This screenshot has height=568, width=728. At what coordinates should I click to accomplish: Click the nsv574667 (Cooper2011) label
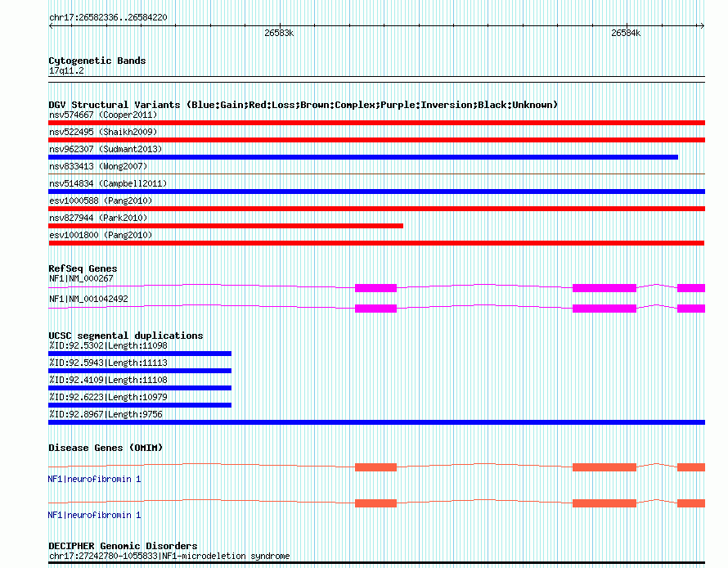click(x=103, y=115)
